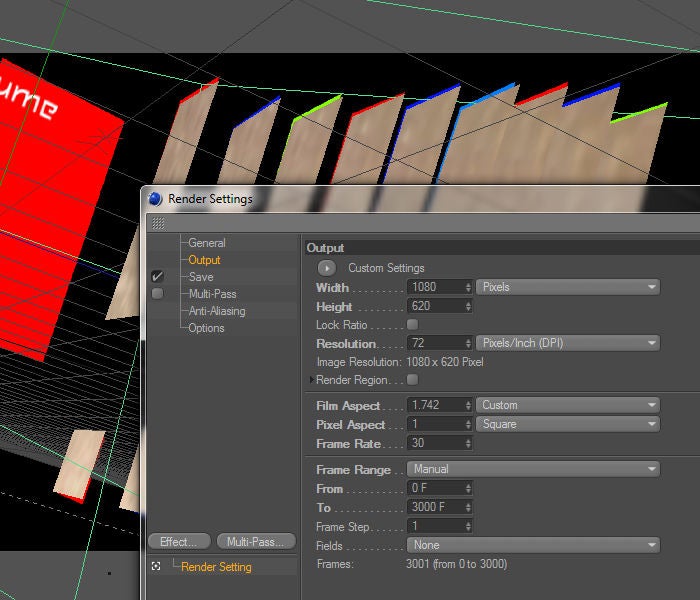This screenshot has width=700, height=600.
Task: Click the Output section header
Action: [502, 248]
